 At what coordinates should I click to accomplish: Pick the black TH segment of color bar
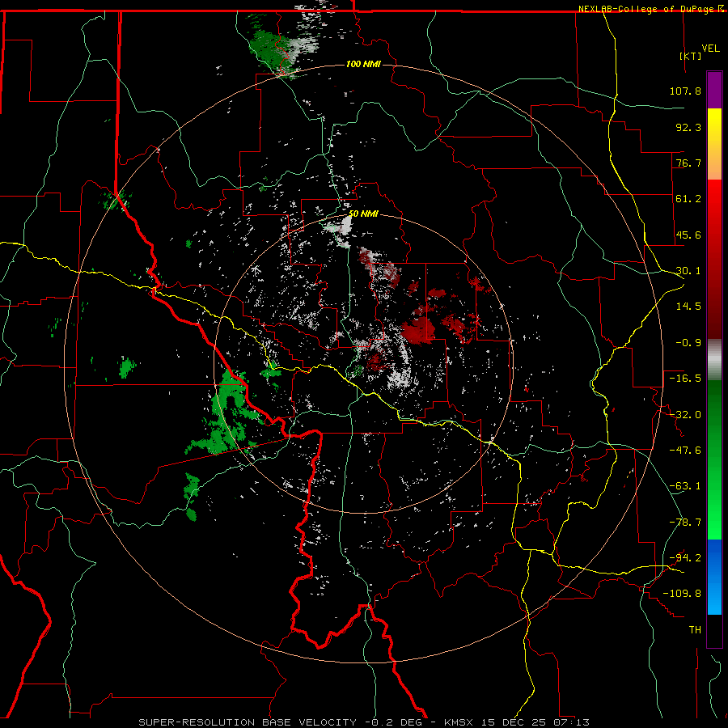(714, 630)
